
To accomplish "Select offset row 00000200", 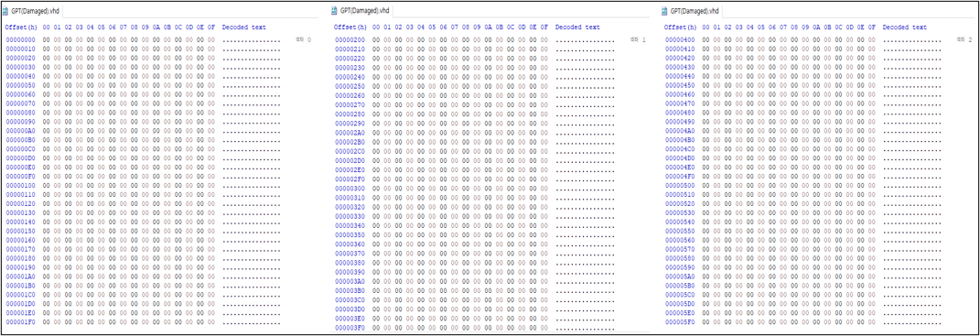I will point(350,40).
